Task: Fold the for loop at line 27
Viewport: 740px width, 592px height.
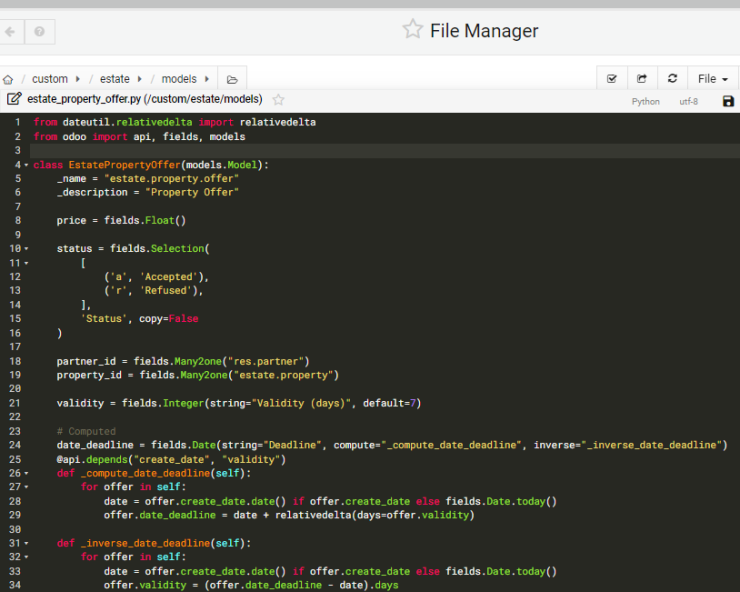Action: pos(26,487)
